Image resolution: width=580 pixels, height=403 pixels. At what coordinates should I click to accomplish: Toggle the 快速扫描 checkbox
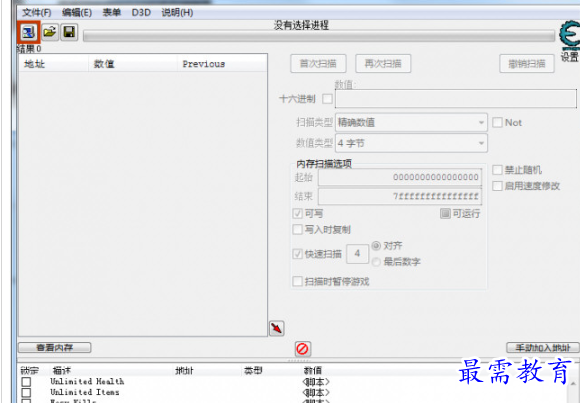click(x=297, y=254)
